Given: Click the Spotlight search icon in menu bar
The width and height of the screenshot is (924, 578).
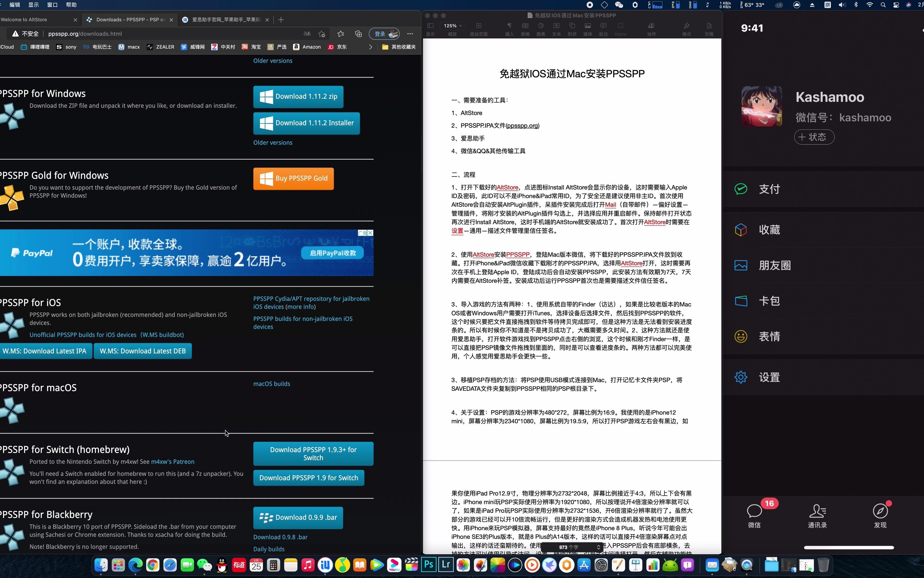Looking at the screenshot, I should point(883,5).
